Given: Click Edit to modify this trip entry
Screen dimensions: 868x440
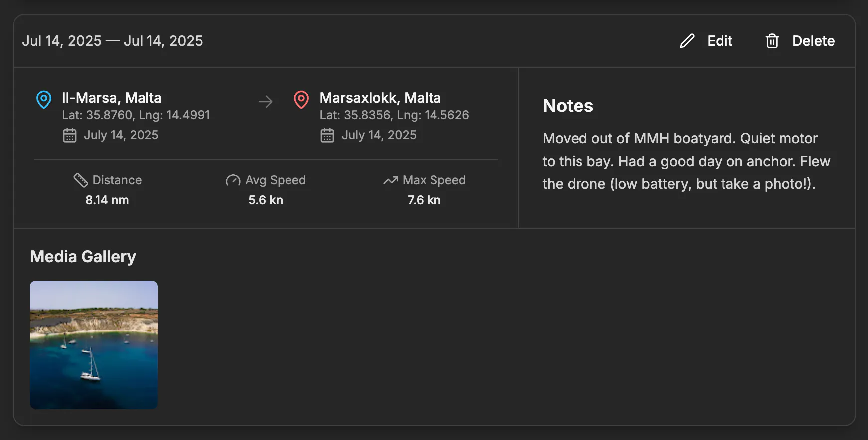Looking at the screenshot, I should 719,41.
